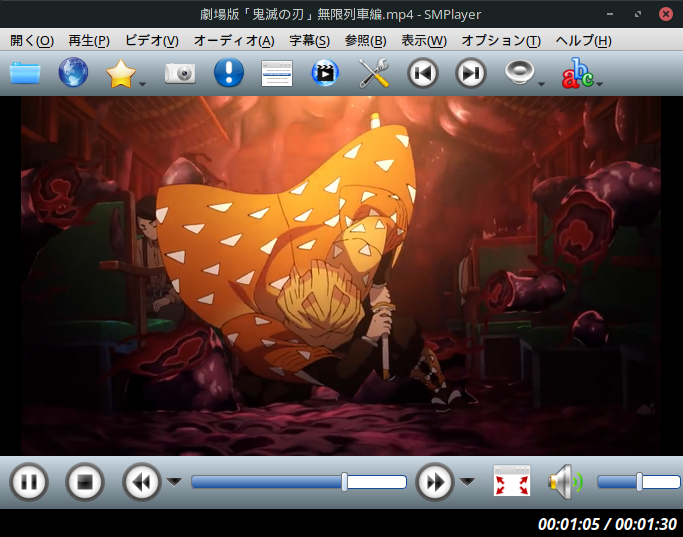Mute audio with the speaker icon
Viewport: 683px width, 537px height.
(x=565, y=482)
